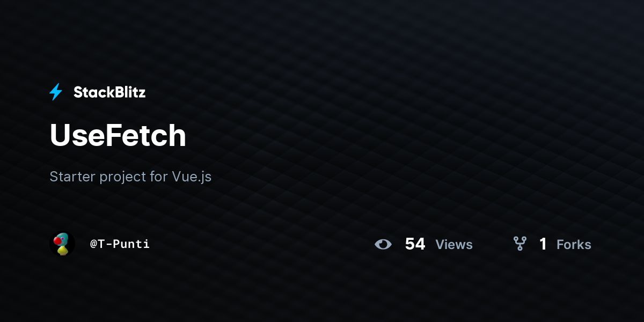
Task: Click the 1 forks count number
Action: point(543,244)
